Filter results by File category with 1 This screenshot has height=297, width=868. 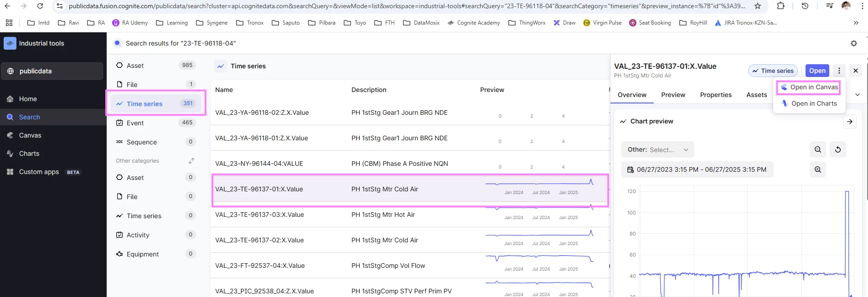coord(156,84)
